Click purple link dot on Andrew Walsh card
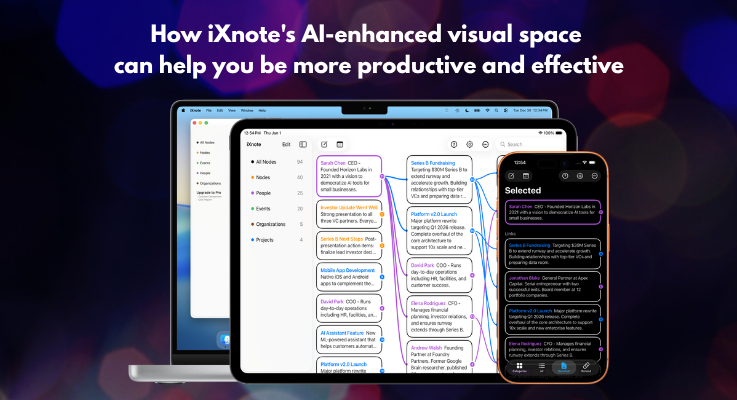The image size is (737, 400). [472, 364]
